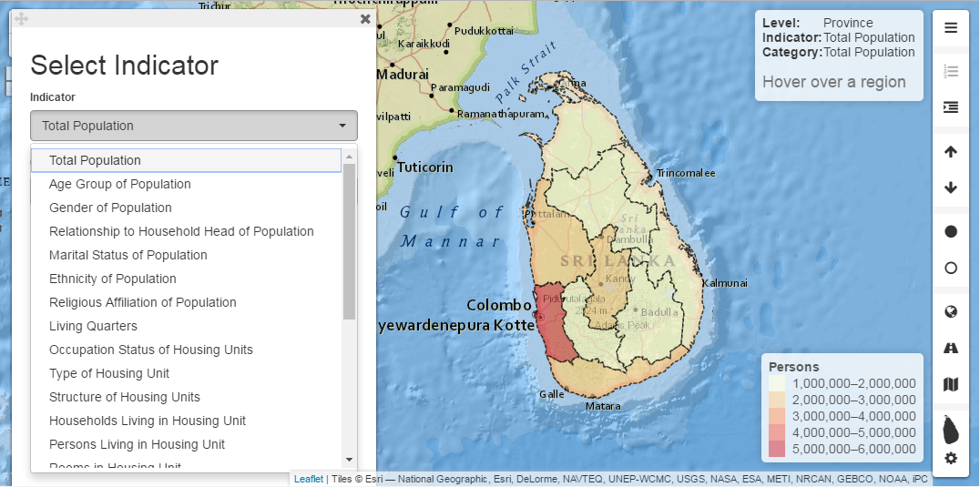The width and height of the screenshot is (980, 487).
Task: Click the Badulla label on map
Action: tap(659, 311)
